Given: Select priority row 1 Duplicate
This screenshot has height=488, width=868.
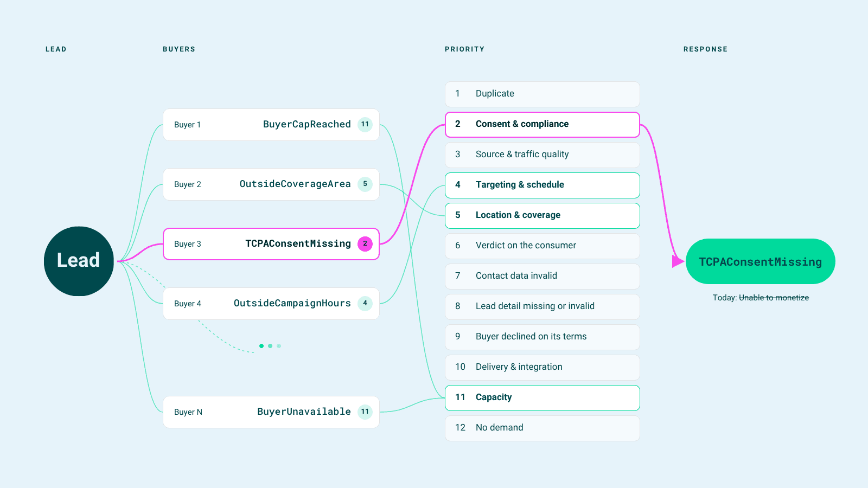Looking at the screenshot, I should click(x=542, y=94).
